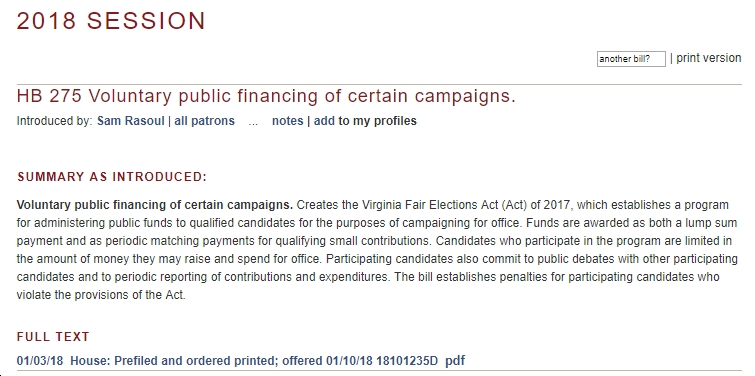The image size is (755, 376).
Task: Click the FULL TEXT section heading
Action: point(53,337)
